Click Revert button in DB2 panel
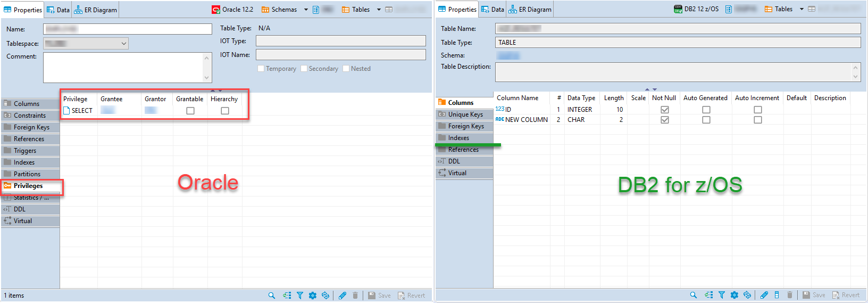 coord(846,295)
